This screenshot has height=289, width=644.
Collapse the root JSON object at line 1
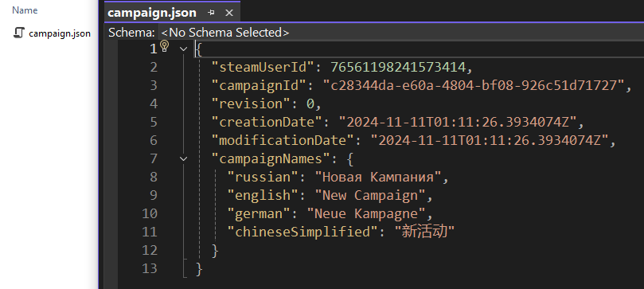[x=184, y=49]
